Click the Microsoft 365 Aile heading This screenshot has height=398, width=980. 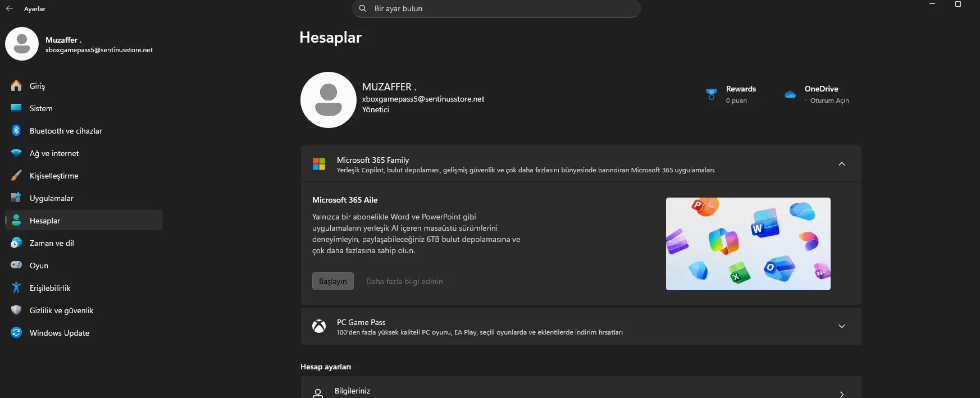[345, 200]
